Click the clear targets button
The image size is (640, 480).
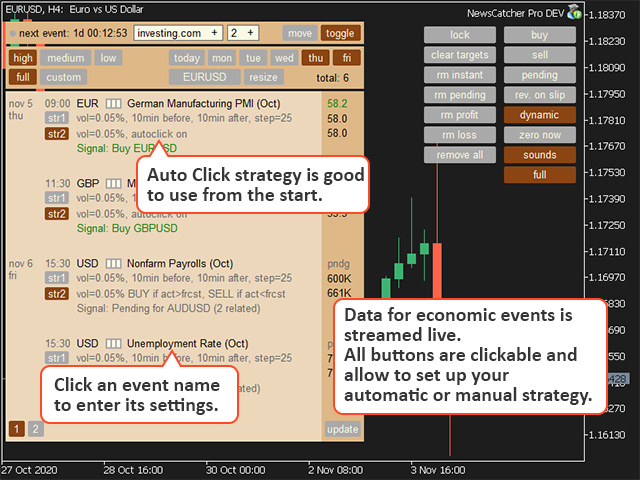pyautogui.click(x=460, y=55)
